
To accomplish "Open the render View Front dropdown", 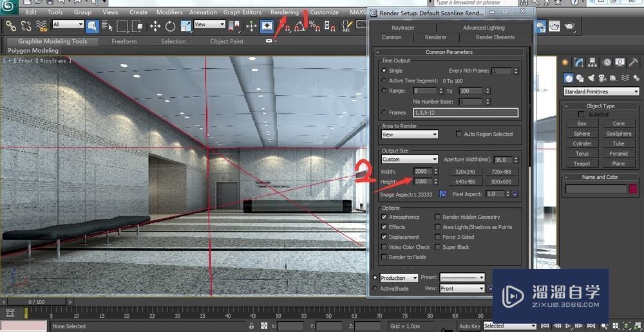I will [x=462, y=288].
